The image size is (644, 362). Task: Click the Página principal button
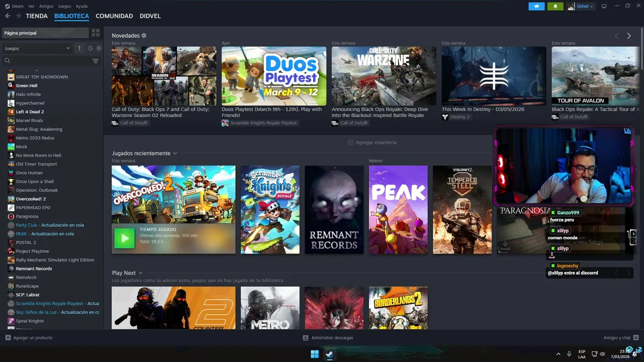click(45, 33)
